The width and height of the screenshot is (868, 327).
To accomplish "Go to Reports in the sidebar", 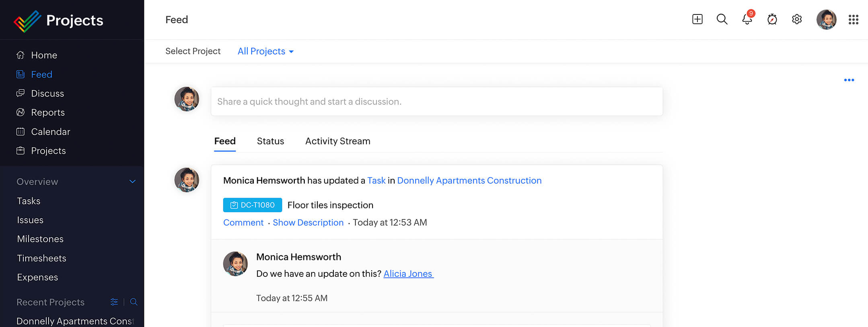I will coord(47,112).
